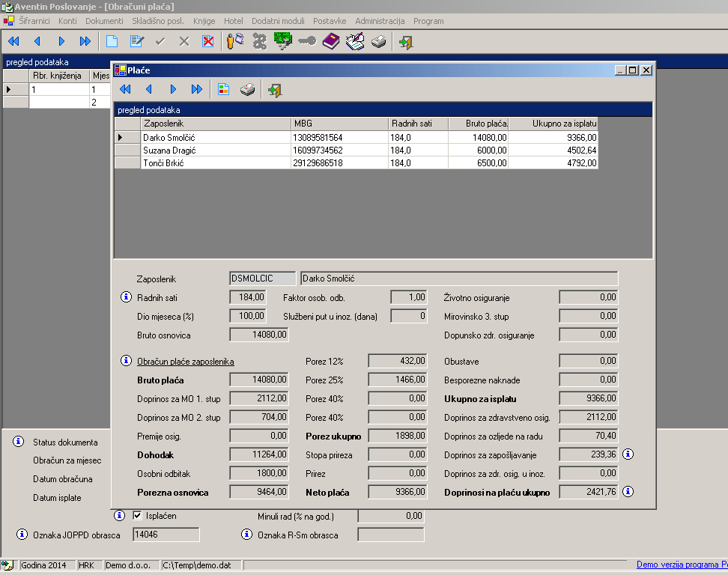The width and height of the screenshot is (728, 575).
Task: Click info icon next to Doprinosi na plaću ukupno
Action: tap(628, 492)
